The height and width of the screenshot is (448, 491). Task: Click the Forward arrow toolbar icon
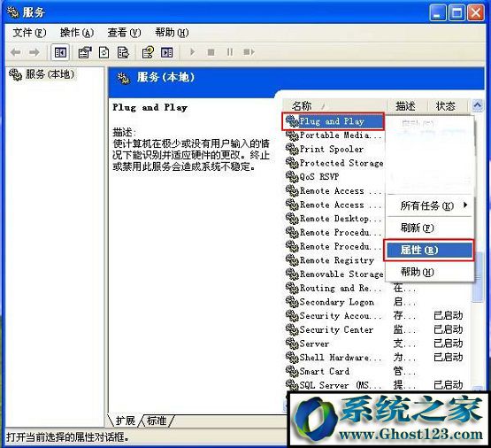(34, 52)
